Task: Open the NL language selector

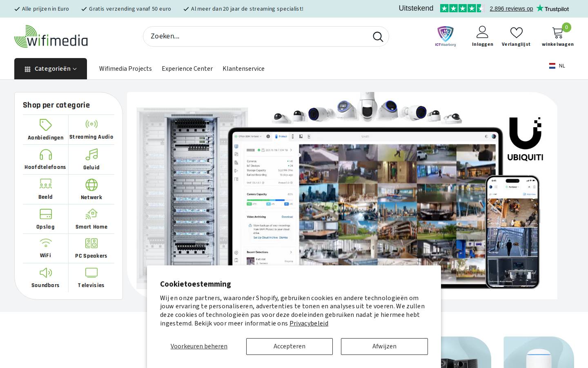Action: tap(557, 66)
